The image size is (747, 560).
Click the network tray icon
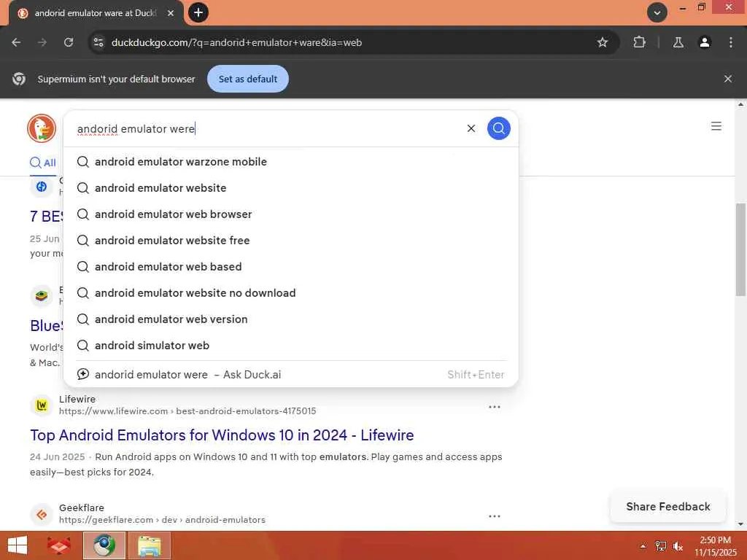[x=660, y=546]
